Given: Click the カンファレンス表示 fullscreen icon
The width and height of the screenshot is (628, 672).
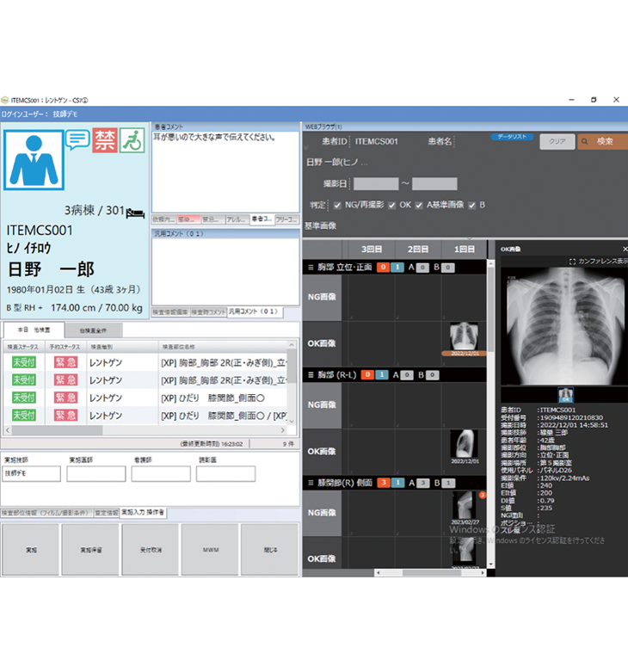Looking at the screenshot, I should tap(573, 261).
